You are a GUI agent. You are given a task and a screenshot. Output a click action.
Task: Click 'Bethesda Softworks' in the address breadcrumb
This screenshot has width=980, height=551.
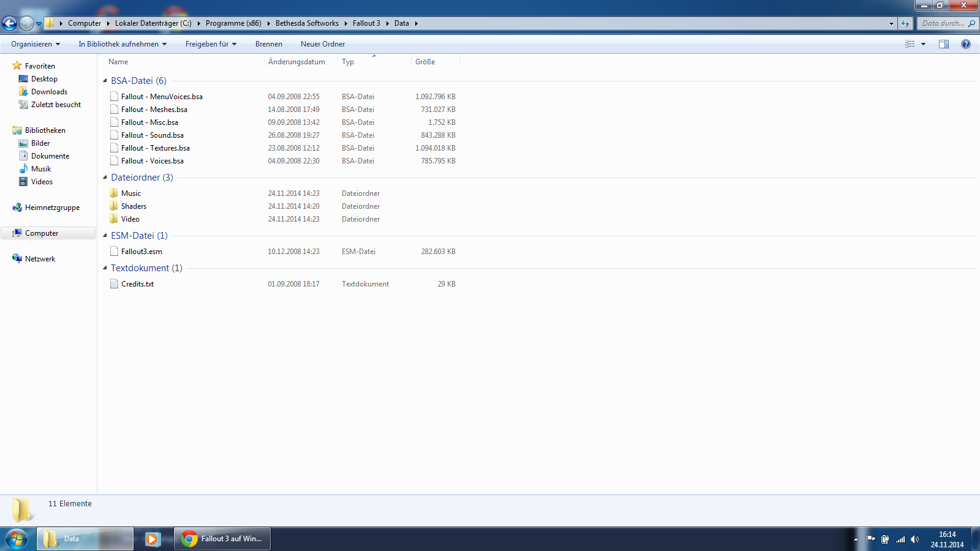click(307, 23)
